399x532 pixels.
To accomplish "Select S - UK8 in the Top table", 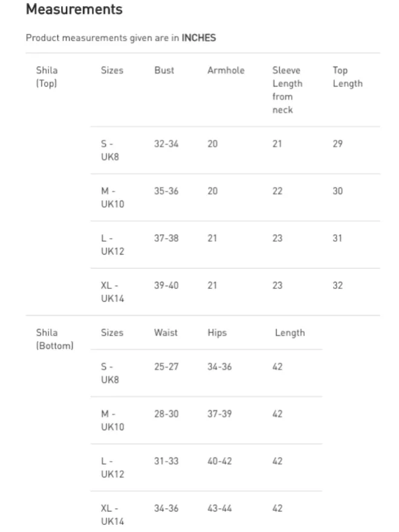I will point(109,151).
